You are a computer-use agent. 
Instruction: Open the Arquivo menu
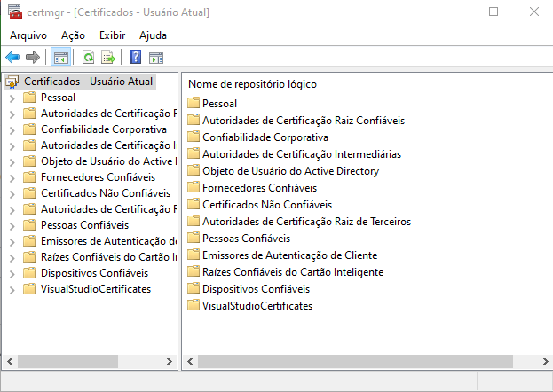click(28, 35)
